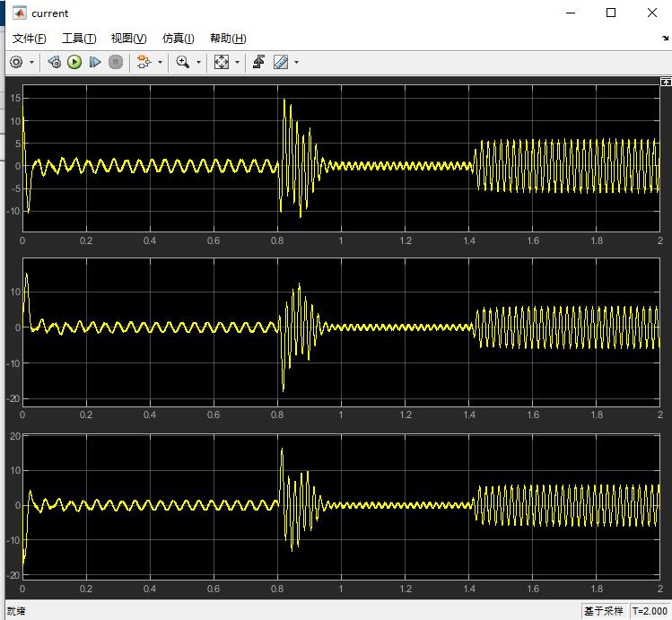Click the 基于采样 status bar entry
The image size is (672, 620).
click(604, 611)
